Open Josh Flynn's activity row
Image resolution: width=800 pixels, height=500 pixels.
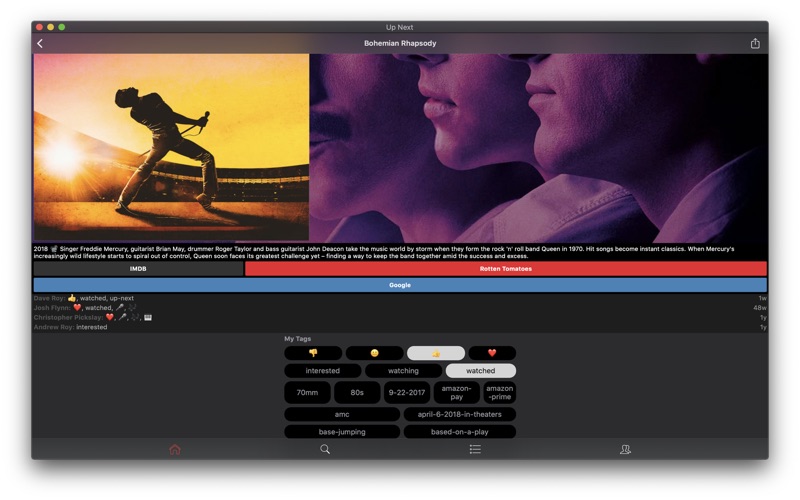[400, 308]
